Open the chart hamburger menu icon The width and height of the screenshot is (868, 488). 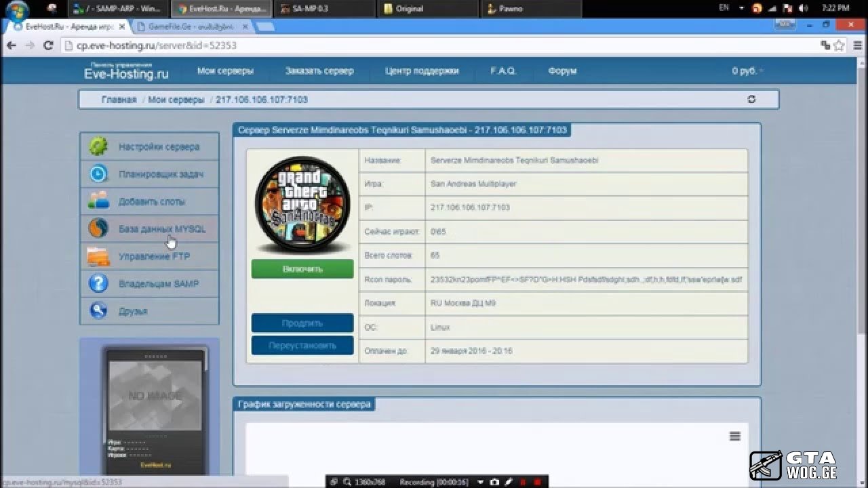coord(734,436)
